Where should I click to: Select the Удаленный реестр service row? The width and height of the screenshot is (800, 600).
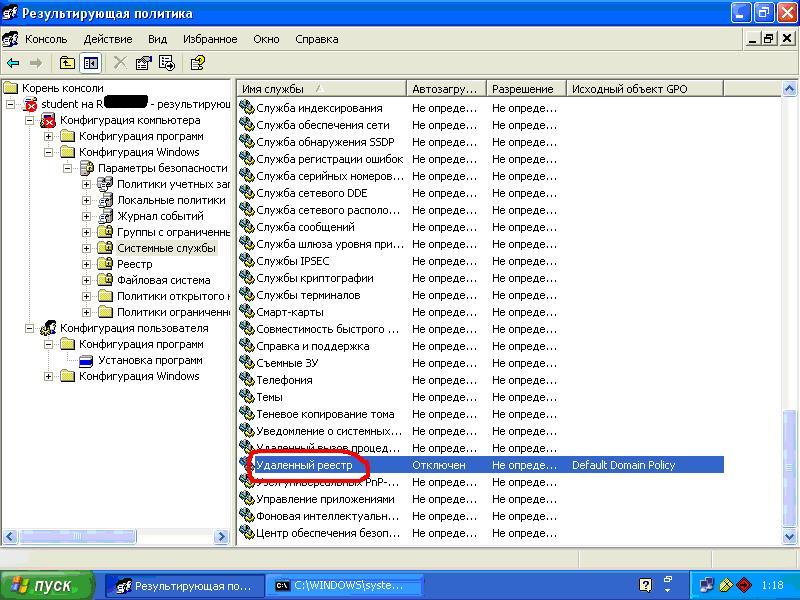click(x=481, y=465)
